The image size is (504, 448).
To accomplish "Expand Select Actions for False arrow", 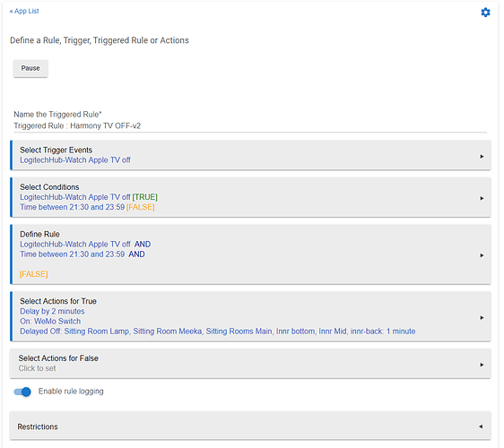I will click(x=482, y=365).
